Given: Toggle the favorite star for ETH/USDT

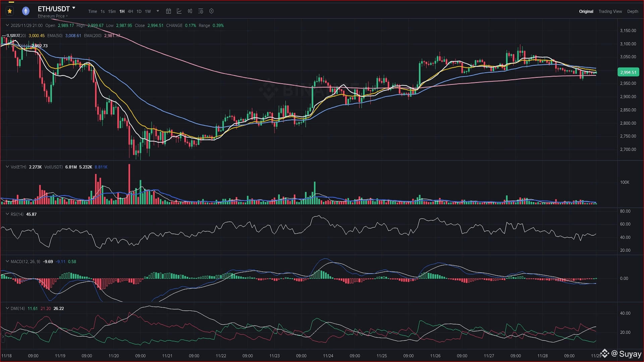Looking at the screenshot, I should [10, 11].
